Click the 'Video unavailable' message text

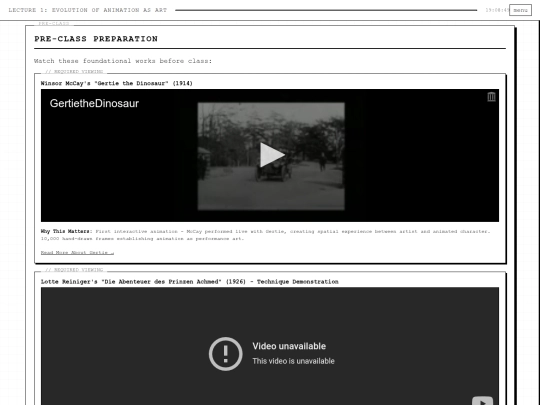pyautogui.click(x=289, y=346)
